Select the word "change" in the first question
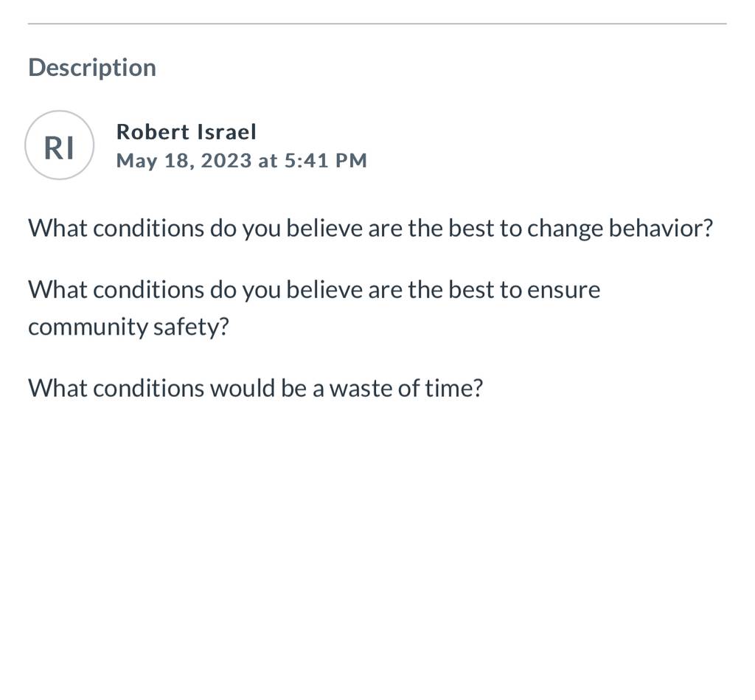This screenshot has width=755, height=700. coord(565,229)
